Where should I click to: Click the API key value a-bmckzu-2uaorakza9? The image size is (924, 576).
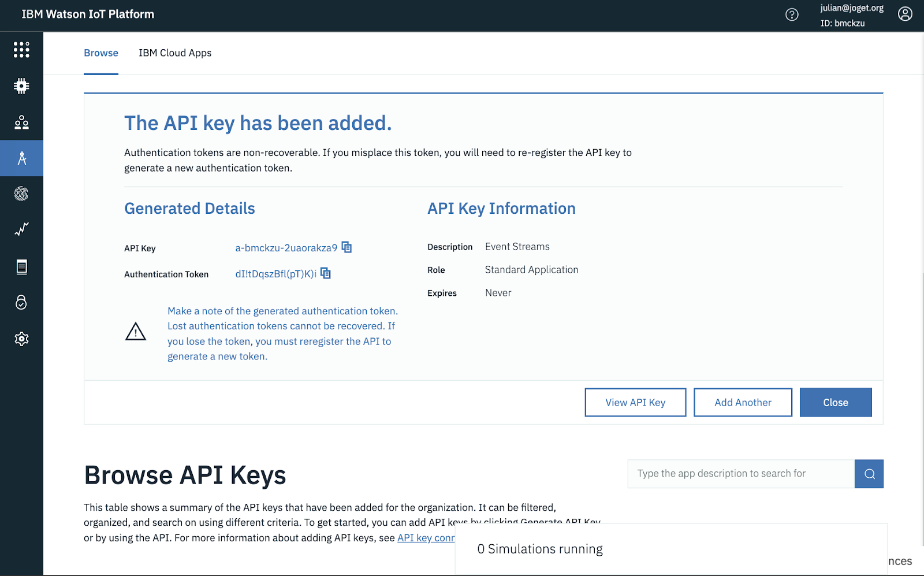286,248
